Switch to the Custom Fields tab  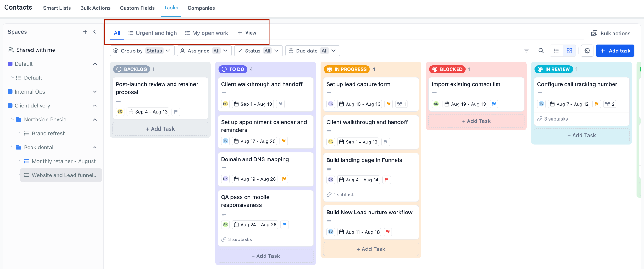137,8
